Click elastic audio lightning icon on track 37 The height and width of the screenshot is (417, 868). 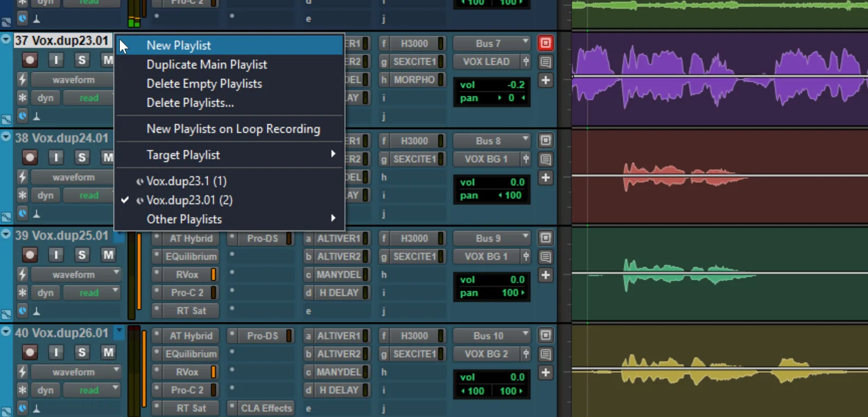coord(22,80)
